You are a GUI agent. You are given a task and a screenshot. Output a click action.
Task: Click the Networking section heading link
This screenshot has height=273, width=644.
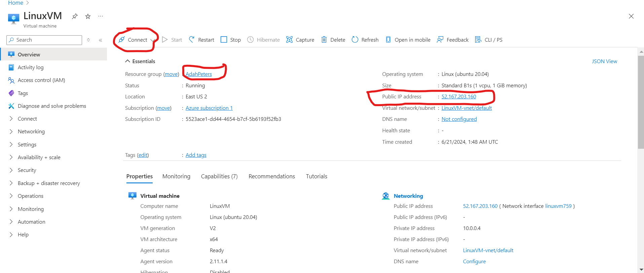(x=408, y=196)
